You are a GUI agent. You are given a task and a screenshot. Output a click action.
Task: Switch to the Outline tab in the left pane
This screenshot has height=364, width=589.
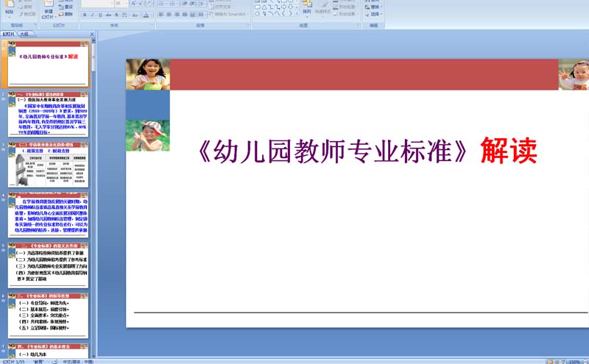(x=24, y=34)
